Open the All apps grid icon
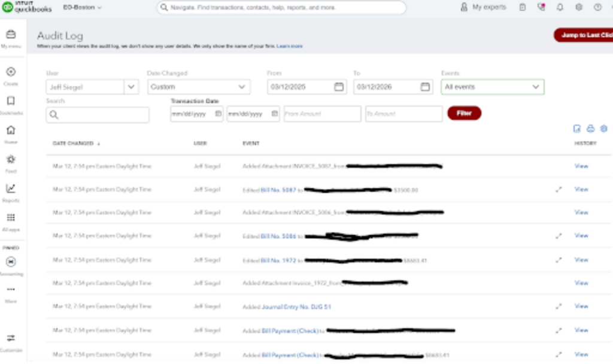 (x=11, y=218)
